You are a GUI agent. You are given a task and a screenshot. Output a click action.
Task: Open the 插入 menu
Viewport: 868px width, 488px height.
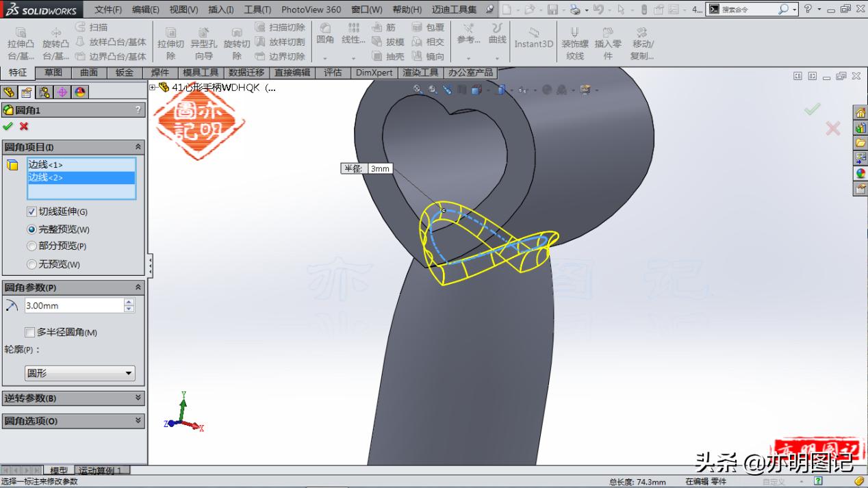tap(220, 9)
